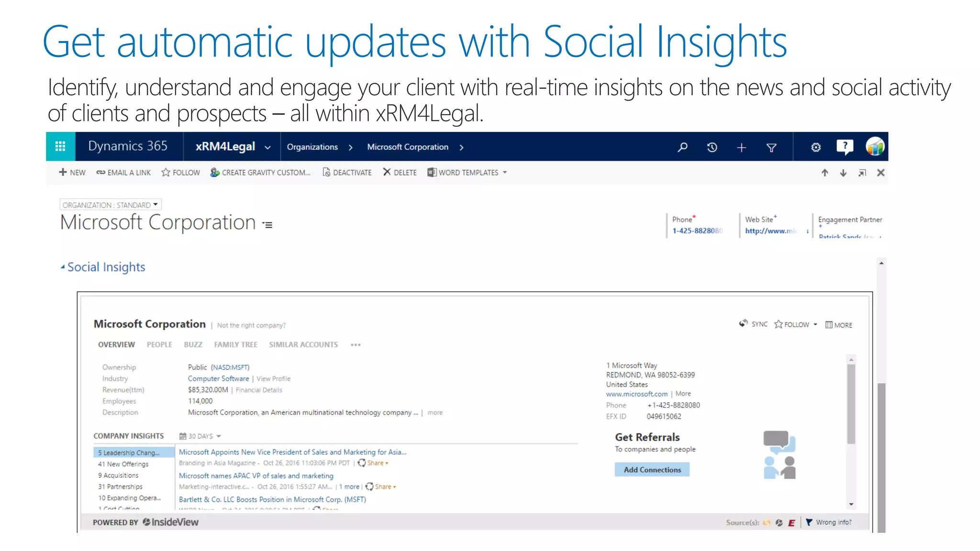Open NASD:MSFT ticker link
The width and height of the screenshot is (980, 551).
pyautogui.click(x=230, y=367)
